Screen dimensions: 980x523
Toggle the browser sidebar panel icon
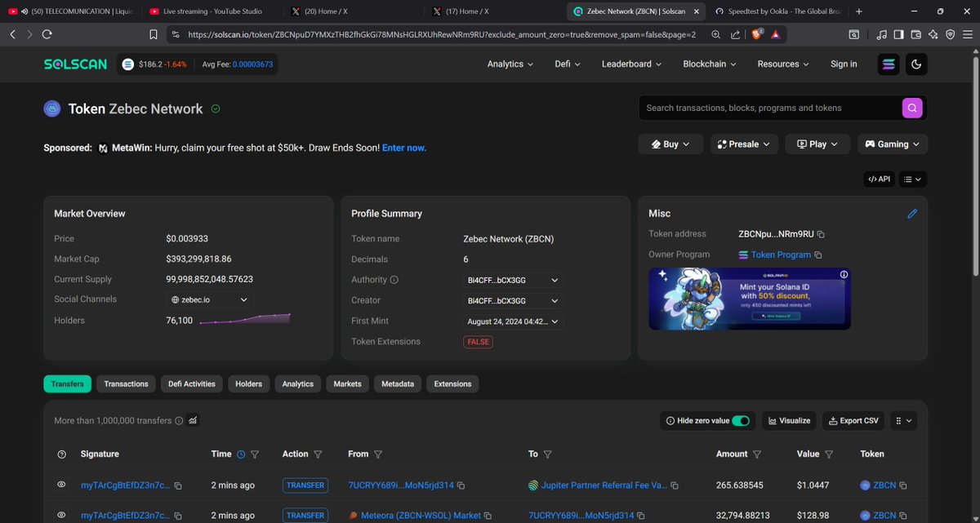[x=898, y=34]
